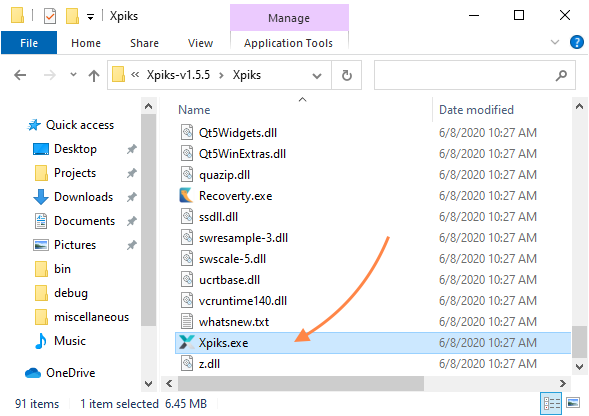Screen dimensions: 589x416
Task: Switch to Large icons view layout
Action: pos(573,403)
